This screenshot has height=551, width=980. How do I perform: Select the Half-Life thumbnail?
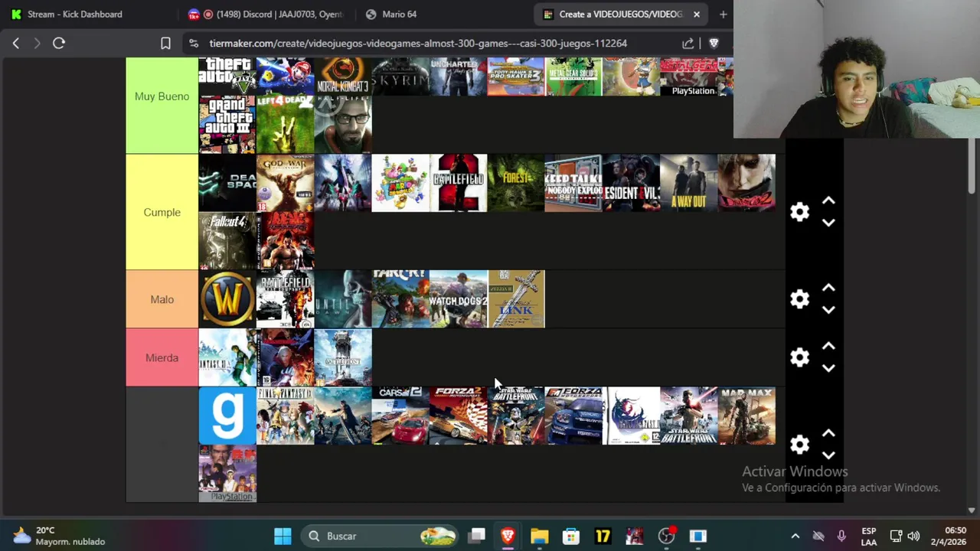(343, 125)
